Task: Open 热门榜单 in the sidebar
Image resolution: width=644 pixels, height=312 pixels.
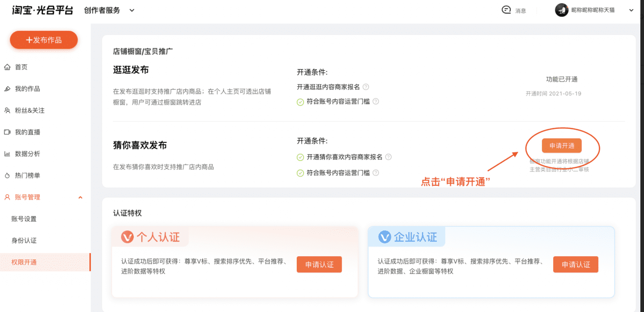Action: coord(28,175)
